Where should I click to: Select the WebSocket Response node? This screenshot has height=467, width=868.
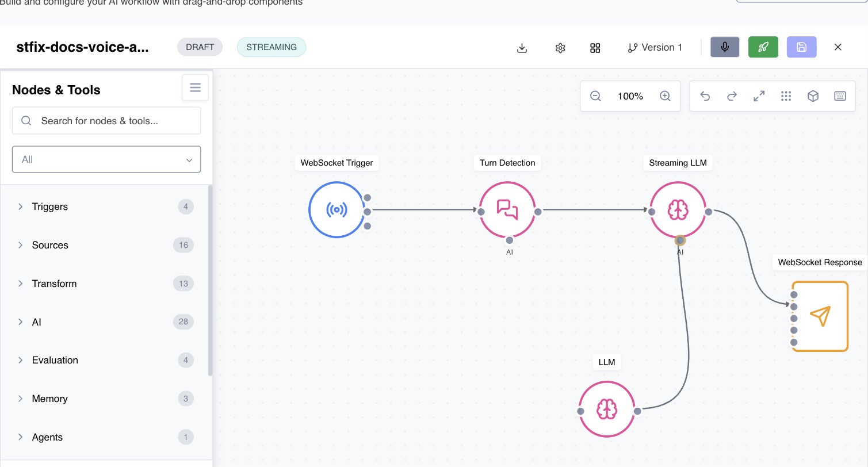820,316
